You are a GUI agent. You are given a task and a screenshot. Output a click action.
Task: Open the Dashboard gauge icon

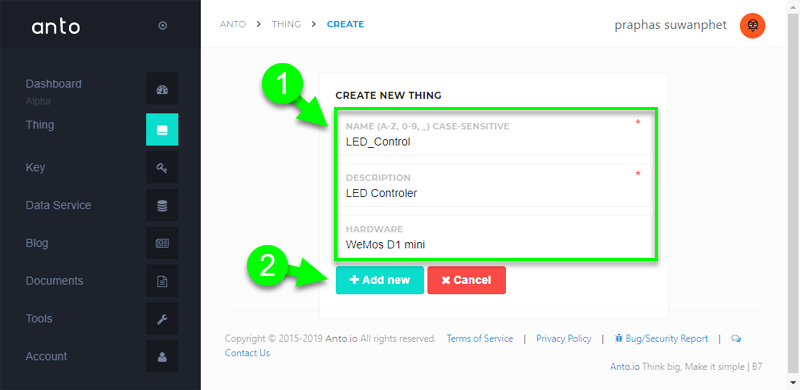[162, 91]
